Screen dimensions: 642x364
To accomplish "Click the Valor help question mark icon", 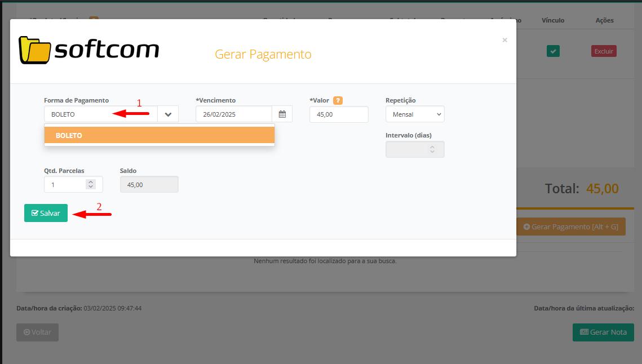I will pyautogui.click(x=338, y=101).
